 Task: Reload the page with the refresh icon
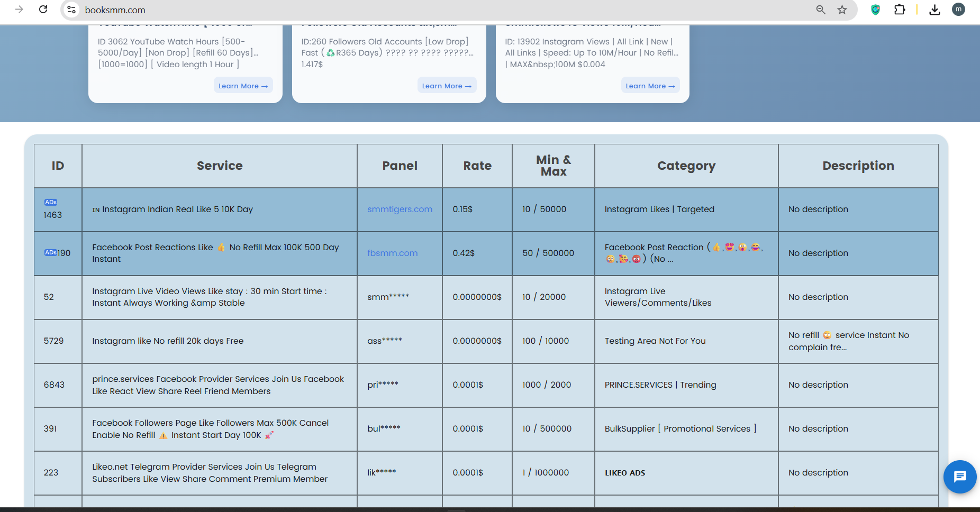[x=43, y=10]
